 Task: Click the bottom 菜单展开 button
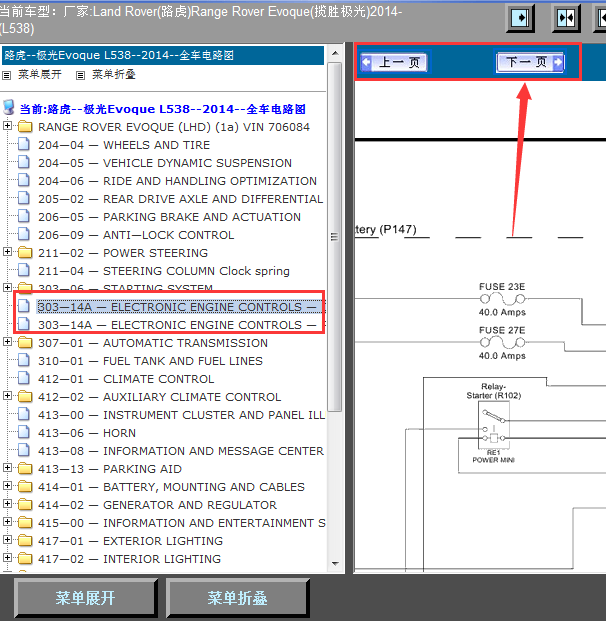pyautogui.click(x=86, y=598)
